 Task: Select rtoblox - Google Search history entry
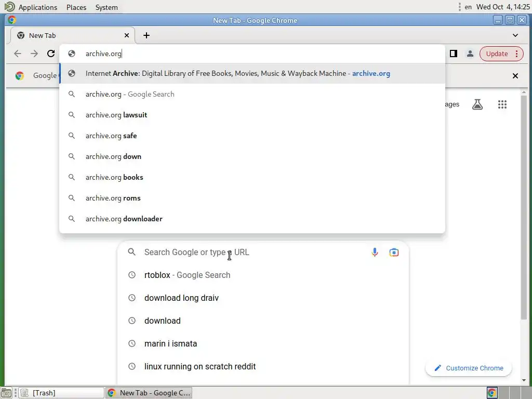coord(263,275)
